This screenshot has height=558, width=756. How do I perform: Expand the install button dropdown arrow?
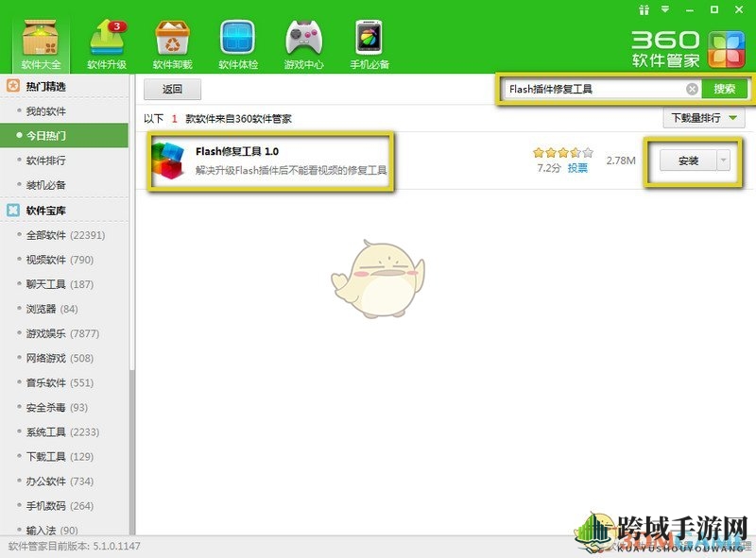723,161
